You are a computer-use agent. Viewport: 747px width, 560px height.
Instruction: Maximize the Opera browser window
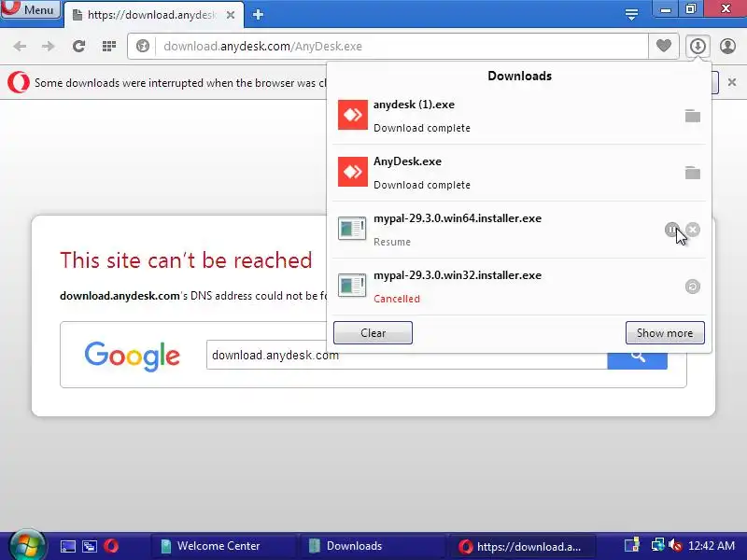tap(691, 9)
